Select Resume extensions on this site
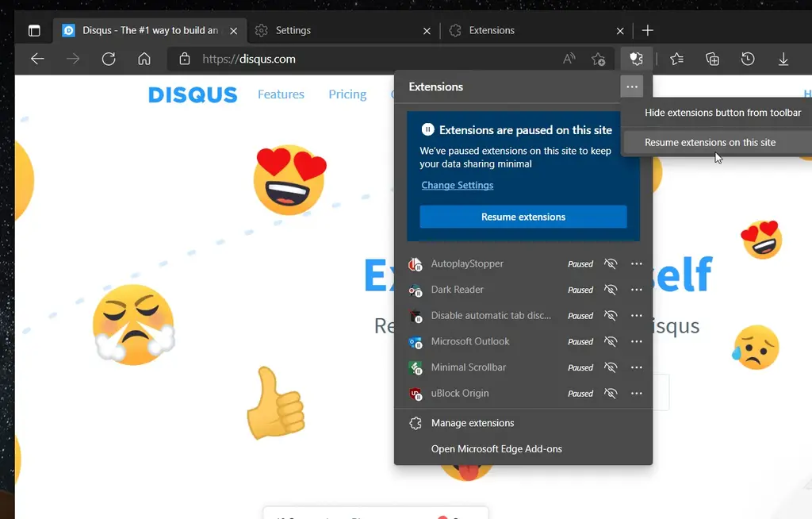This screenshot has width=812, height=519. click(710, 143)
